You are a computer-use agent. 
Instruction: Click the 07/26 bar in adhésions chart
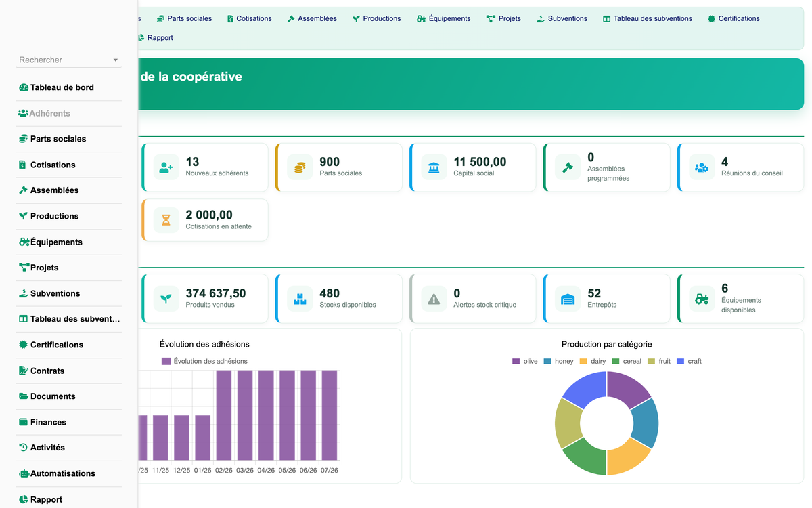[x=330, y=415]
